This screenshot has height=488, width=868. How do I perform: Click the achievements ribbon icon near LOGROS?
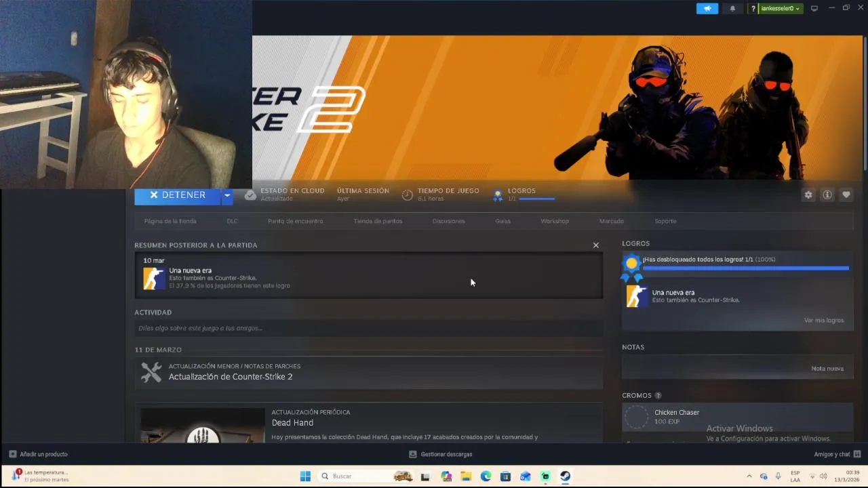[x=498, y=195]
